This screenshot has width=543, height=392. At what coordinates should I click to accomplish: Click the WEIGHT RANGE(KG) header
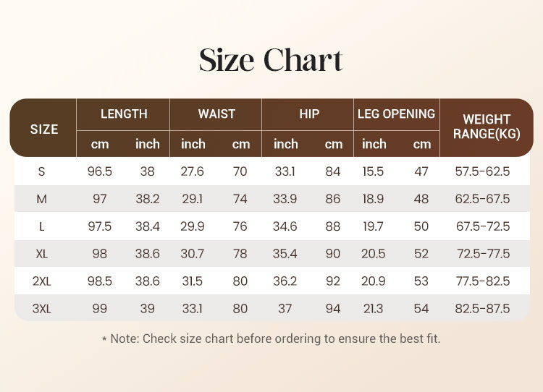click(487, 127)
